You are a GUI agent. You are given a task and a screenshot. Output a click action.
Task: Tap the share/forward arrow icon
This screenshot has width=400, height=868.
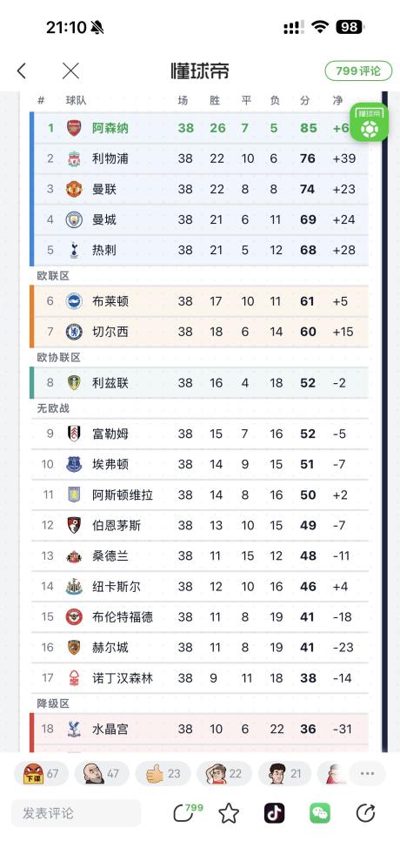(365, 813)
